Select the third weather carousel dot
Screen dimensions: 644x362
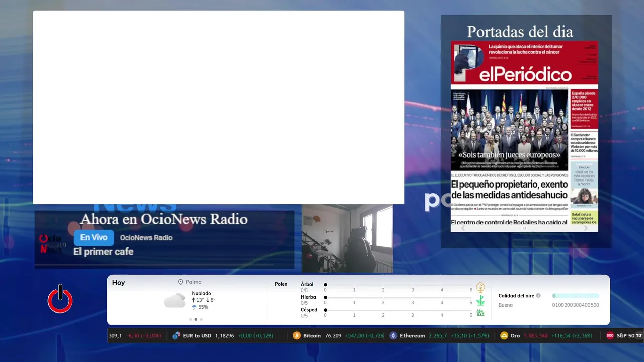201,319
